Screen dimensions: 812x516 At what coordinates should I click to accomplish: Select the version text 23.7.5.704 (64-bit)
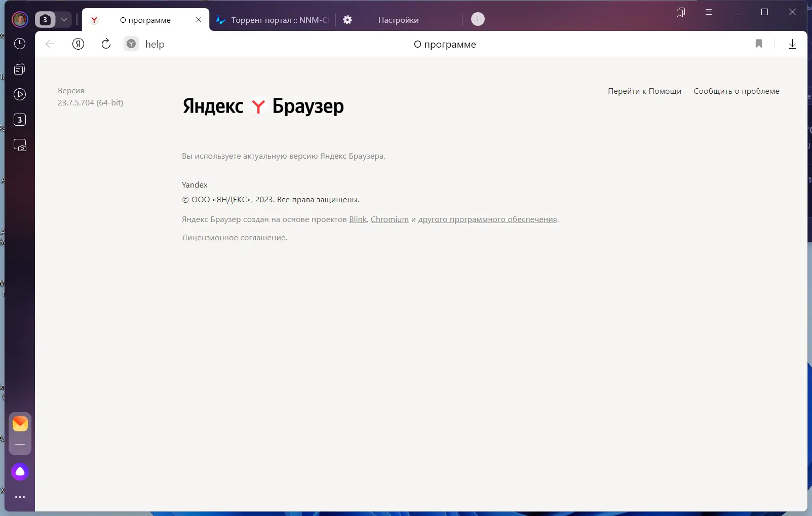pyautogui.click(x=90, y=102)
